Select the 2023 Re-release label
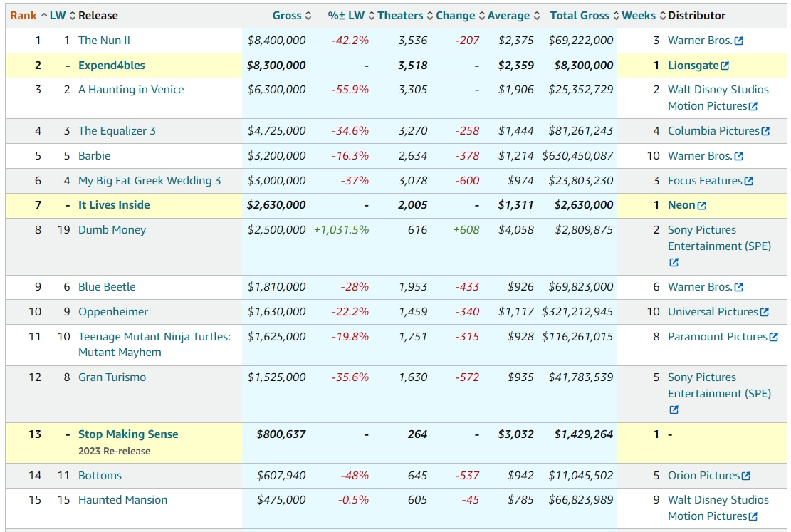 (x=114, y=451)
